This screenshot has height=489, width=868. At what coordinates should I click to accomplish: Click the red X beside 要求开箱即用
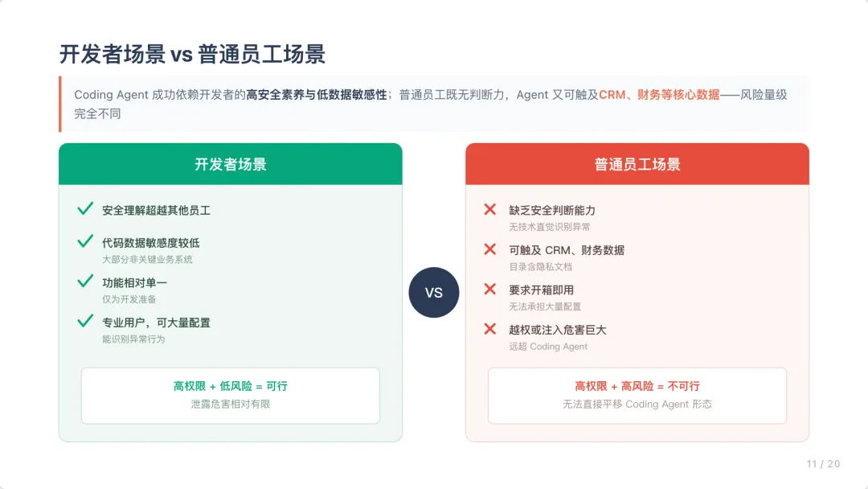tap(490, 289)
